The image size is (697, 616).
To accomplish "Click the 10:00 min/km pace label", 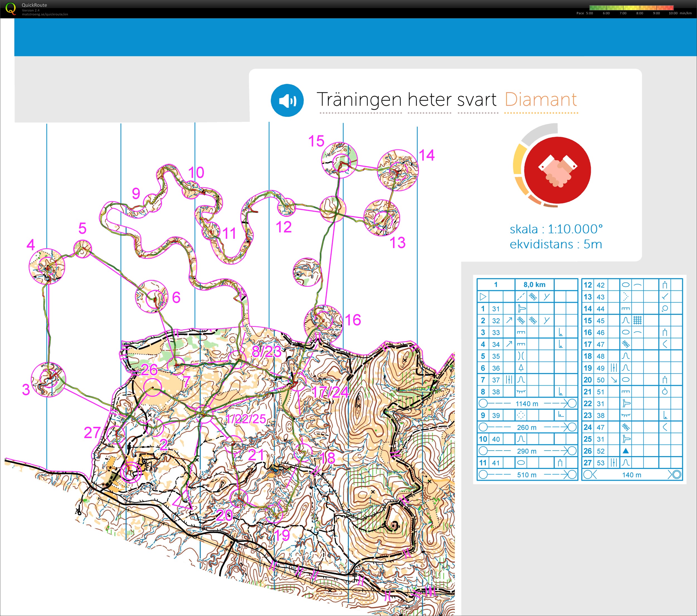I will 680,13.
